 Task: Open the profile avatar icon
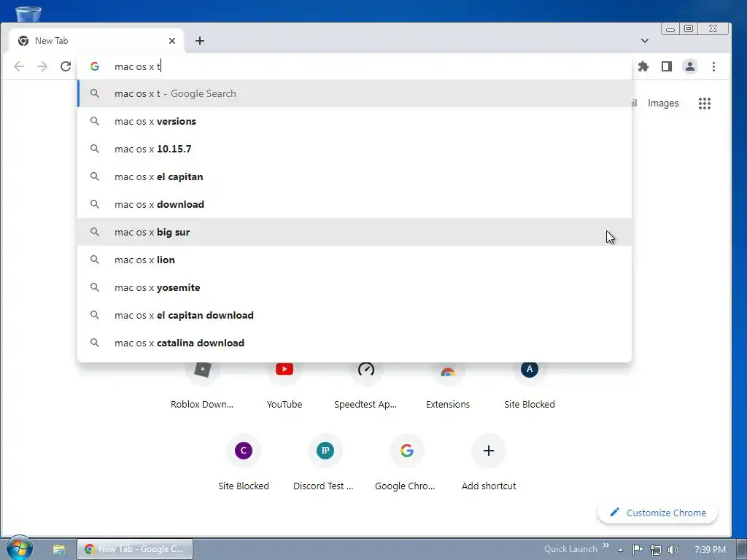coord(690,66)
